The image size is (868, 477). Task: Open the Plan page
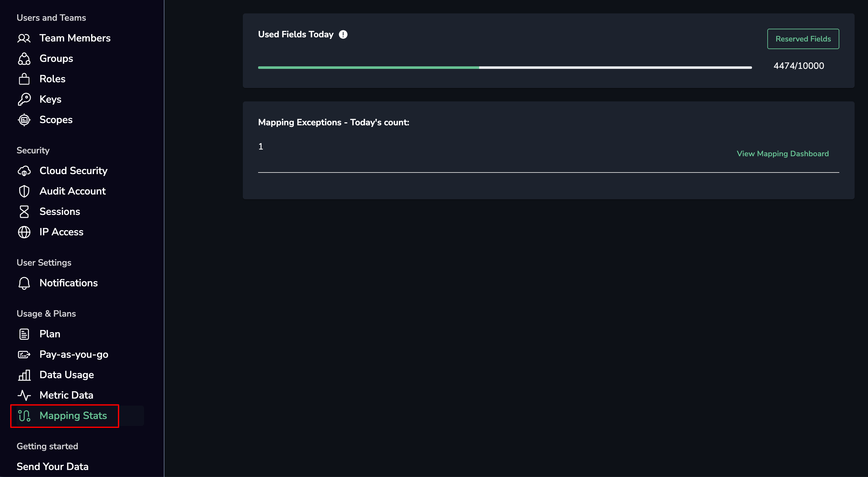[x=50, y=334]
